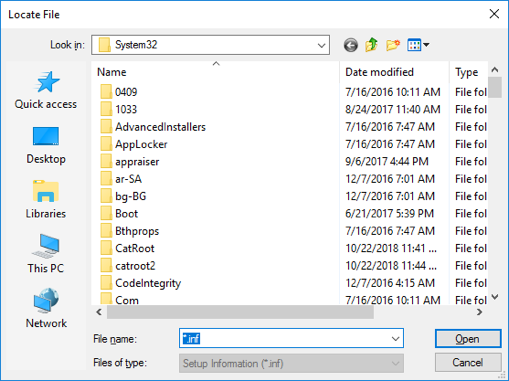Select the 1033 folder icon
This screenshot has height=381, width=509.
pyautogui.click(x=106, y=109)
